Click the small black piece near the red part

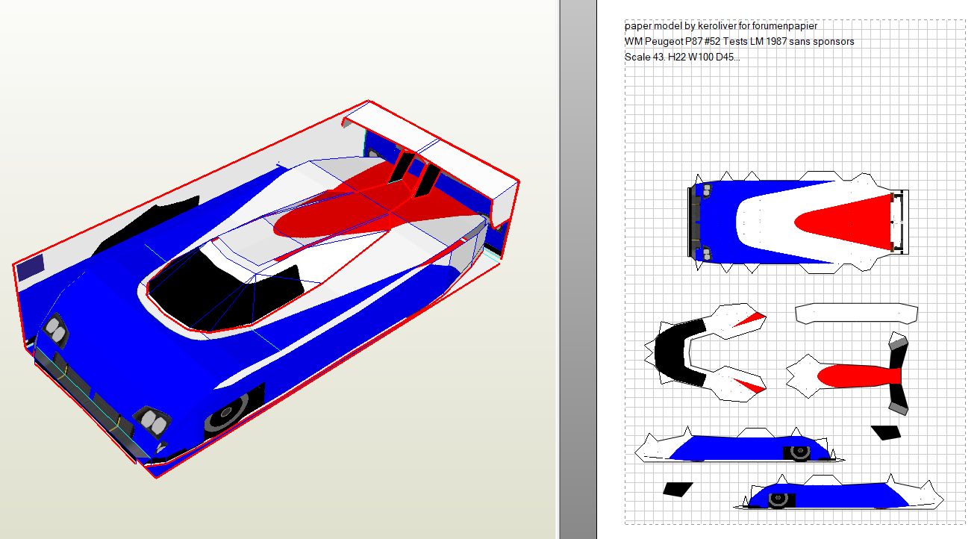point(886,432)
